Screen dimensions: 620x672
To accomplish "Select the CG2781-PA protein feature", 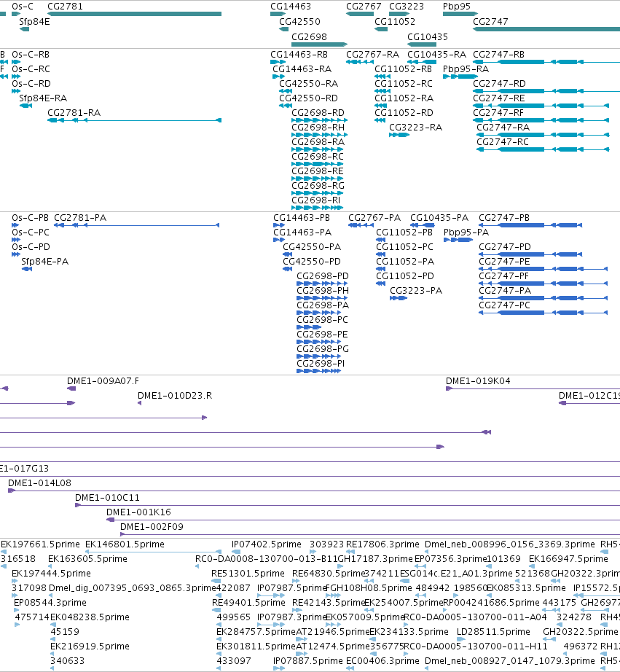I will click(137, 225).
